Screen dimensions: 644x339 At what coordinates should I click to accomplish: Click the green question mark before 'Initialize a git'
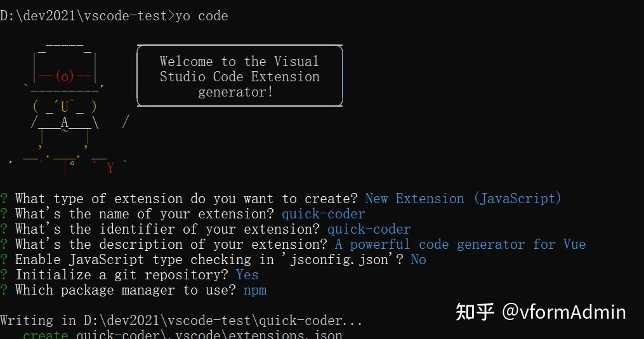pos(4,275)
